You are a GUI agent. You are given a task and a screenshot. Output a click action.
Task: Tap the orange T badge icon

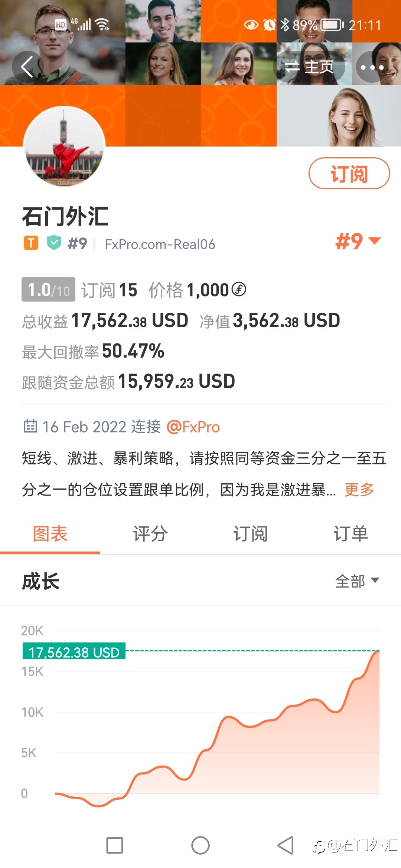31,243
